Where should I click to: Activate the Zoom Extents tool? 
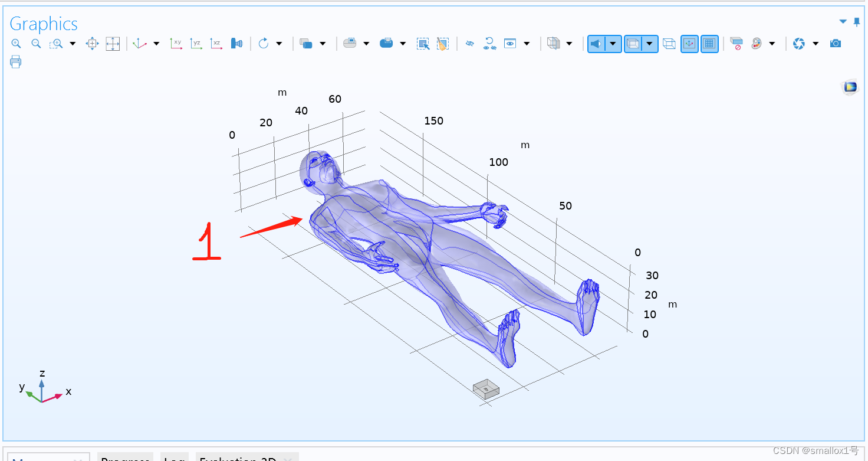pos(112,43)
